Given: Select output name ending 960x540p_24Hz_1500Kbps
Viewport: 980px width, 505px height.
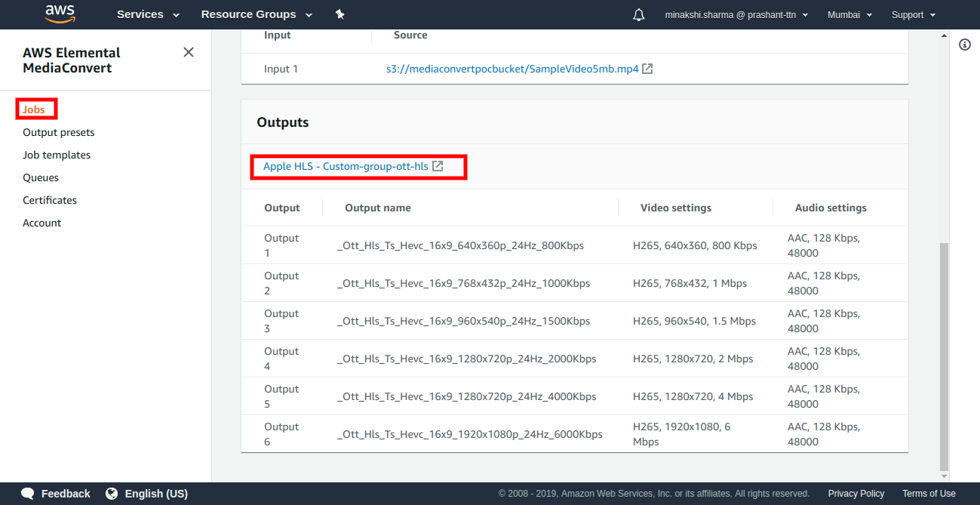Looking at the screenshot, I should point(463,321).
